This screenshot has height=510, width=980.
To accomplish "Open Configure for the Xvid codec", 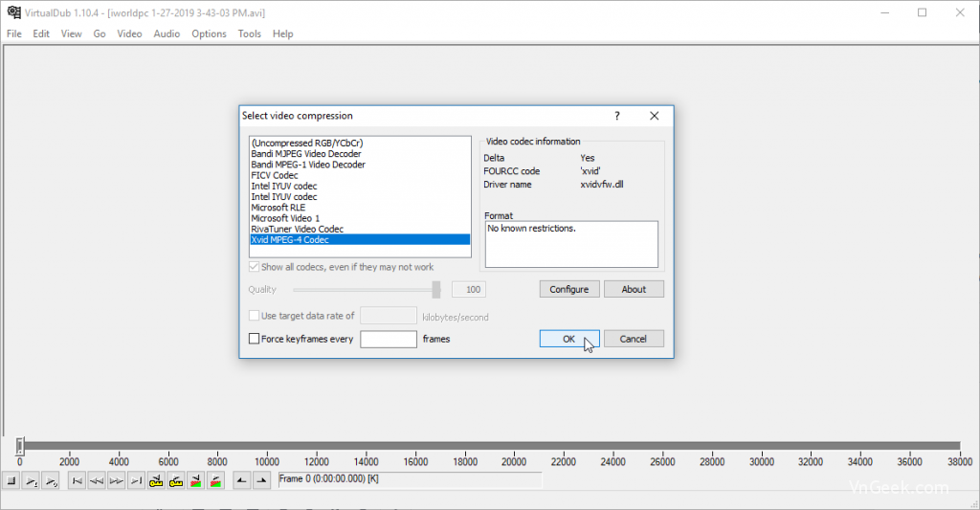I will pos(569,289).
